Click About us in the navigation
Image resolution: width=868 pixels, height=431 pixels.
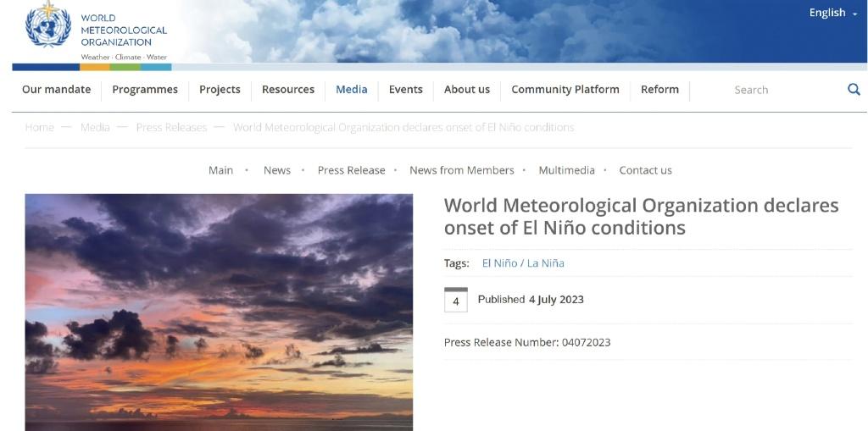click(466, 89)
